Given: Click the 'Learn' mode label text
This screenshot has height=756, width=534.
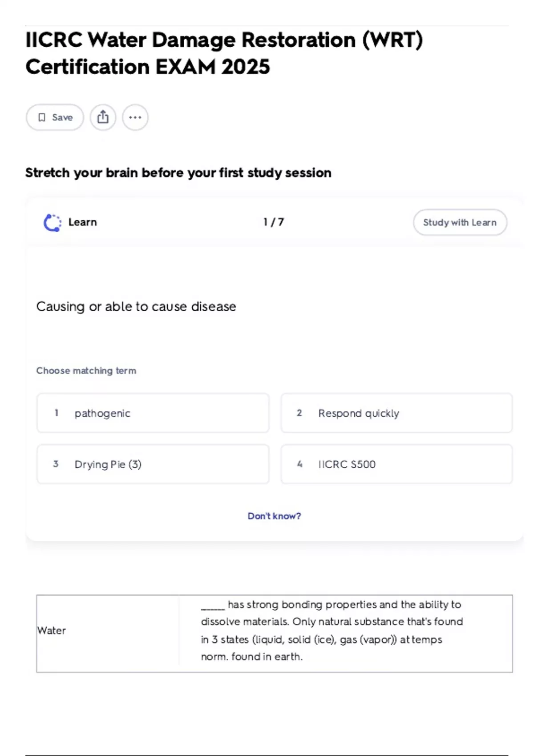Looking at the screenshot, I should [x=83, y=222].
